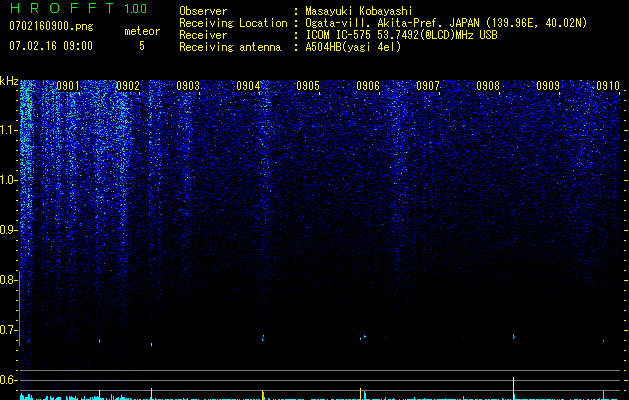
Task: Click the Observer field label
Action: pos(203,11)
